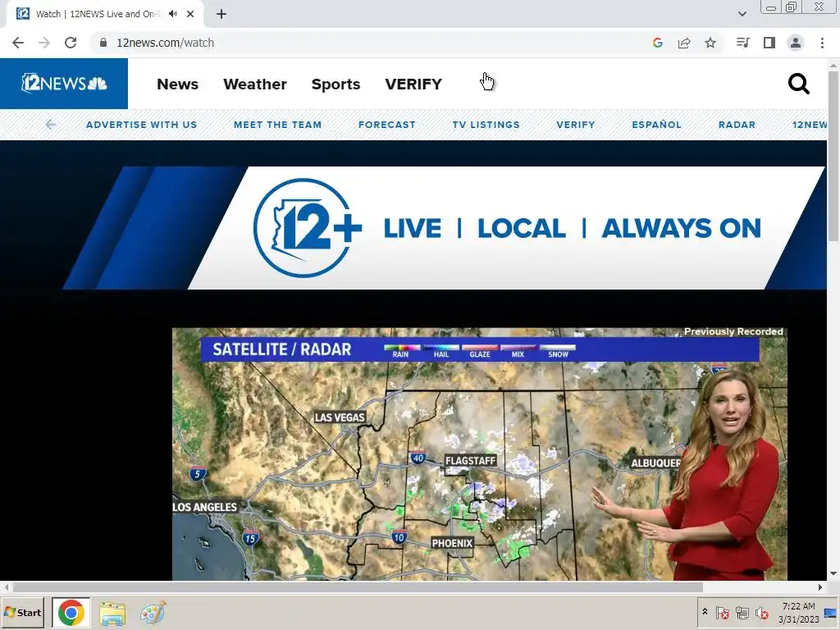Click the horizontal scrollbar thumb
Screen dimensions: 840x630
pyautogui.click(x=358, y=587)
